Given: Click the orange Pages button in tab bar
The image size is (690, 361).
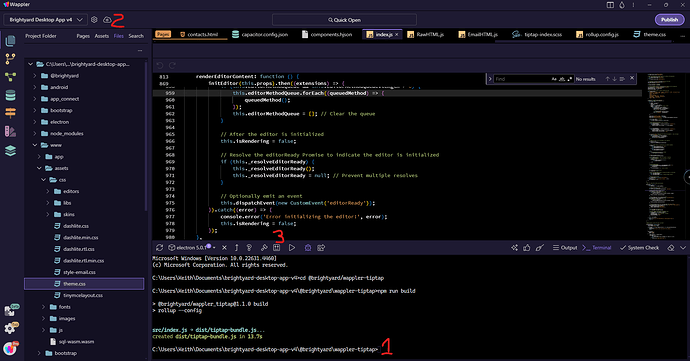Looking at the screenshot, I should click(x=163, y=34).
